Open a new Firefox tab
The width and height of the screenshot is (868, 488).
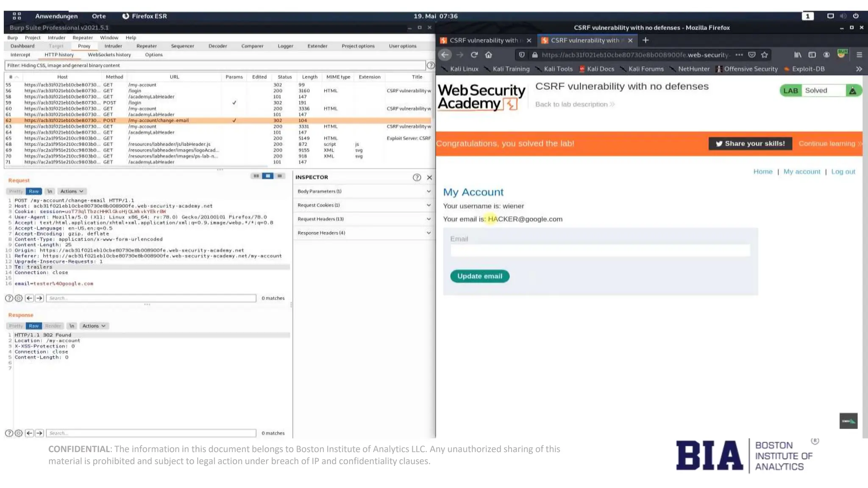pos(645,40)
